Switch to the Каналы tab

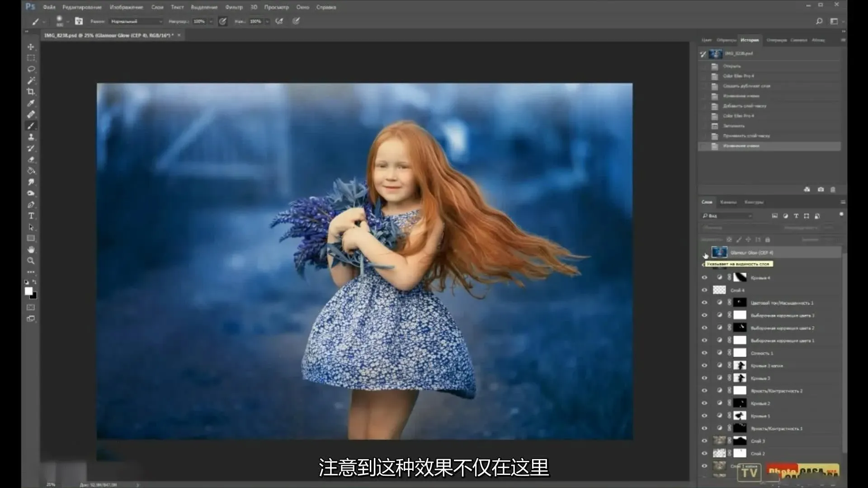click(728, 202)
